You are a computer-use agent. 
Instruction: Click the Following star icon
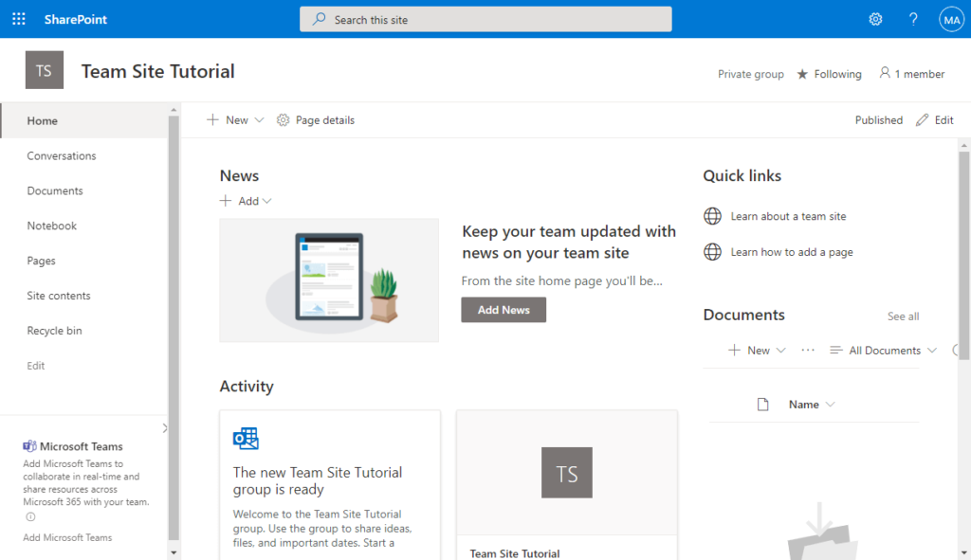click(x=802, y=74)
